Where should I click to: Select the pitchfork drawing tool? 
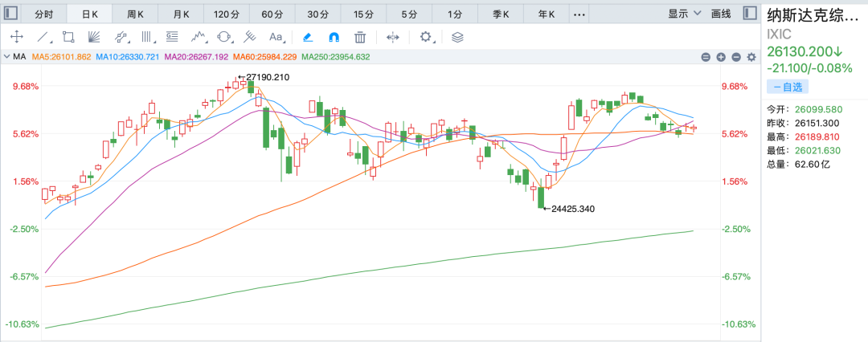(x=251, y=38)
